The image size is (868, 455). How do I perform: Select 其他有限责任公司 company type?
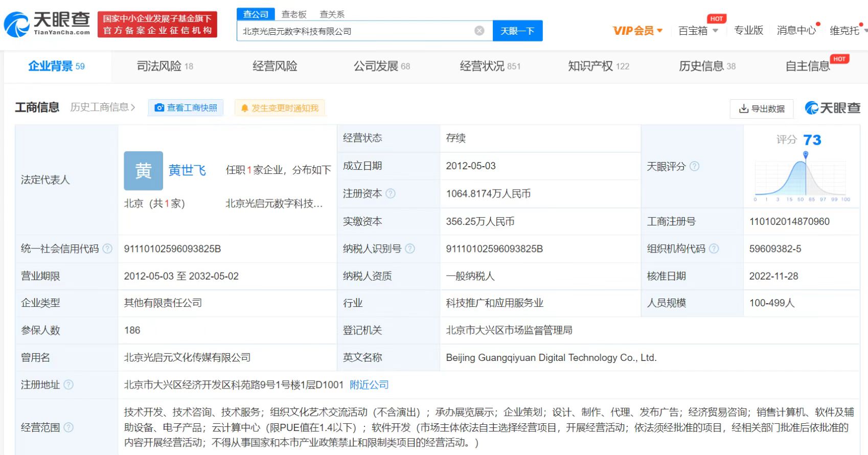163,303
